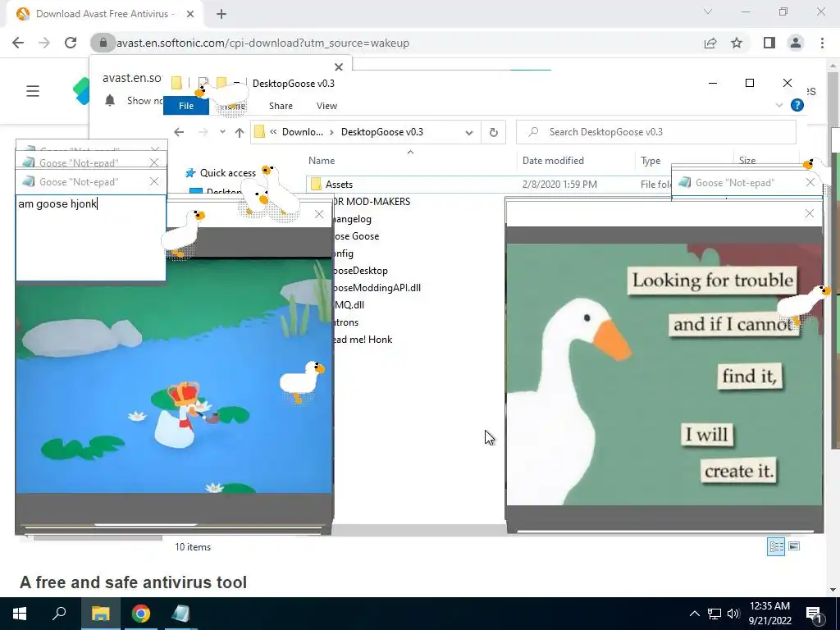Open Chrome profile avatar

(796, 43)
